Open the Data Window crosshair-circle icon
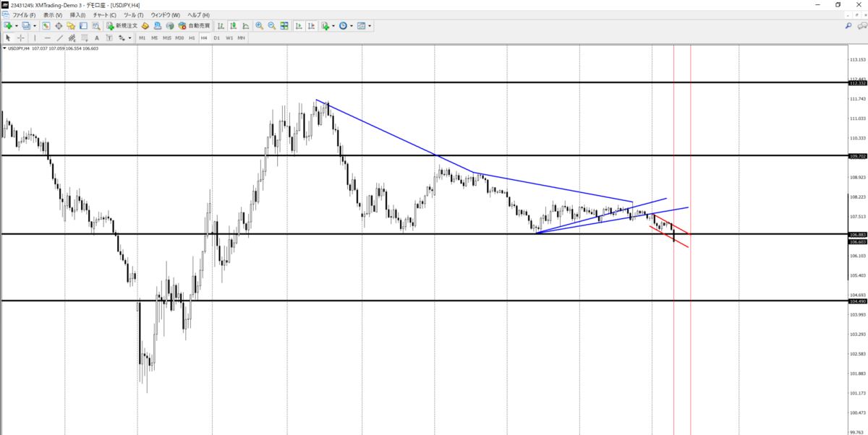Screen dimensions: 868x435 click(x=59, y=25)
